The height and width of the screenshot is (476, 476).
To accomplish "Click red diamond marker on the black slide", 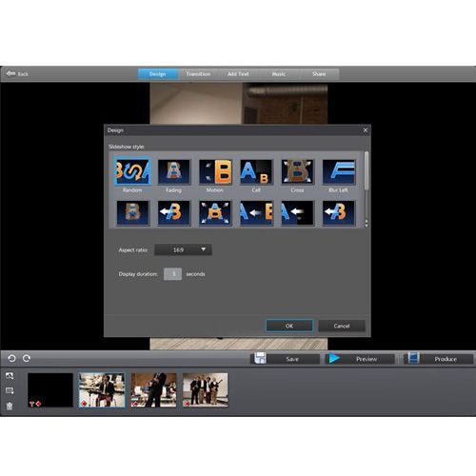I will (38, 404).
